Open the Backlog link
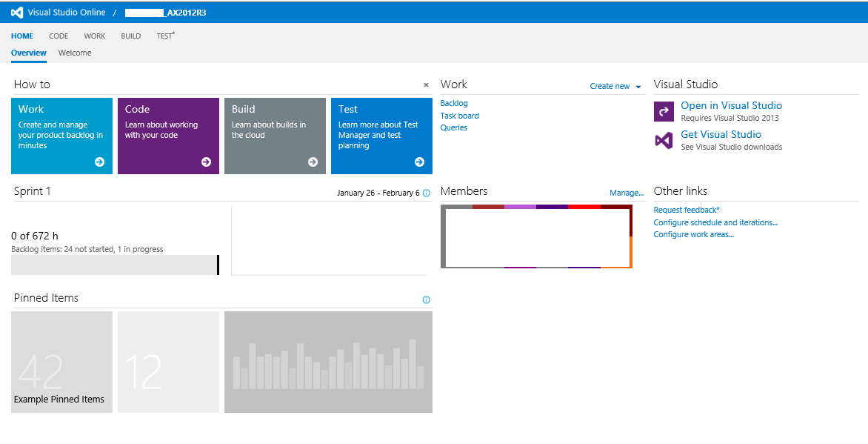 click(454, 104)
